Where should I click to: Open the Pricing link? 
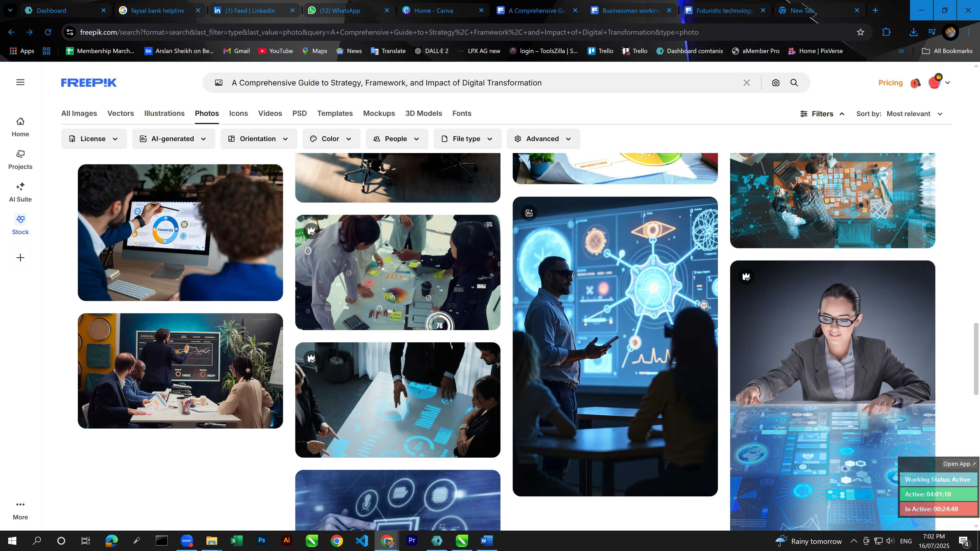(890, 82)
